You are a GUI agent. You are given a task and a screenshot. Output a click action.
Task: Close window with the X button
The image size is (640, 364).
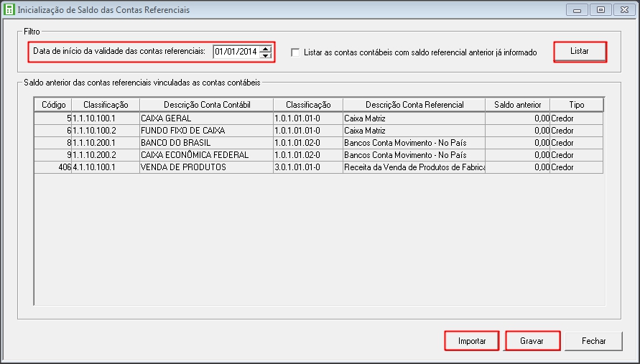(x=624, y=10)
